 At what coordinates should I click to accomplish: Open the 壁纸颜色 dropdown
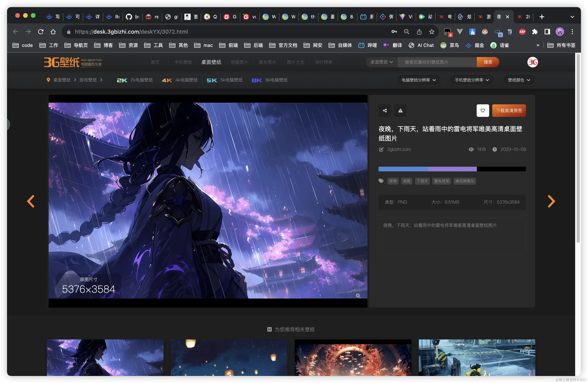click(x=519, y=80)
